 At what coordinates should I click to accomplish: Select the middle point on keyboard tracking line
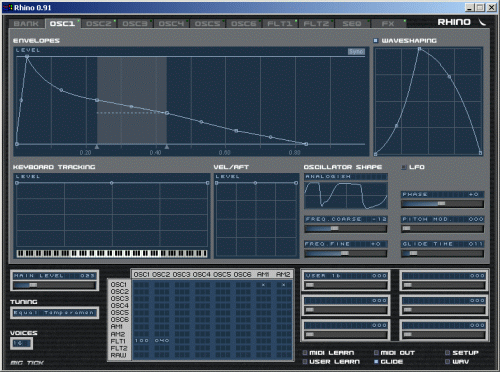pyautogui.click(x=112, y=183)
